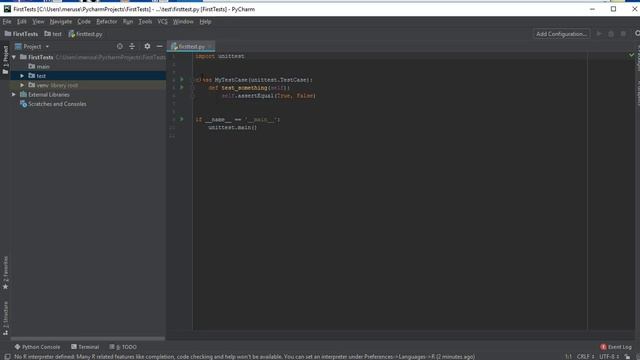Click the lock read-only icon in status bar
The width and height of the screenshot is (640, 360).
click(627, 357)
